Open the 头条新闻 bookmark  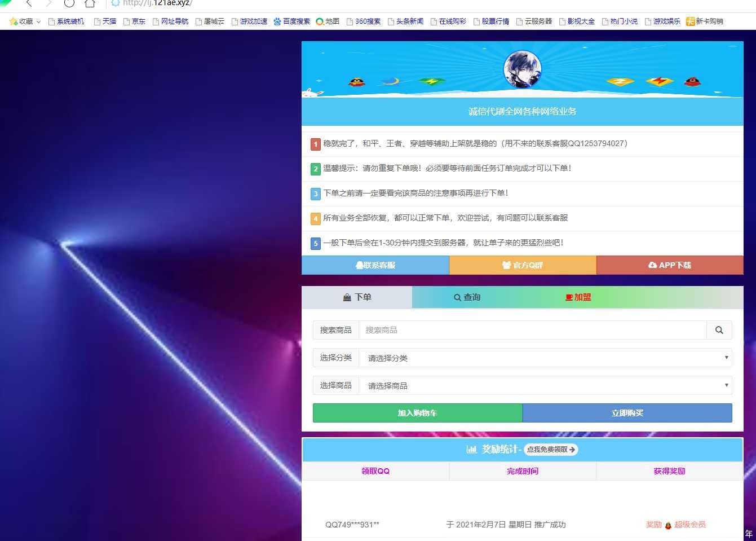(405, 21)
